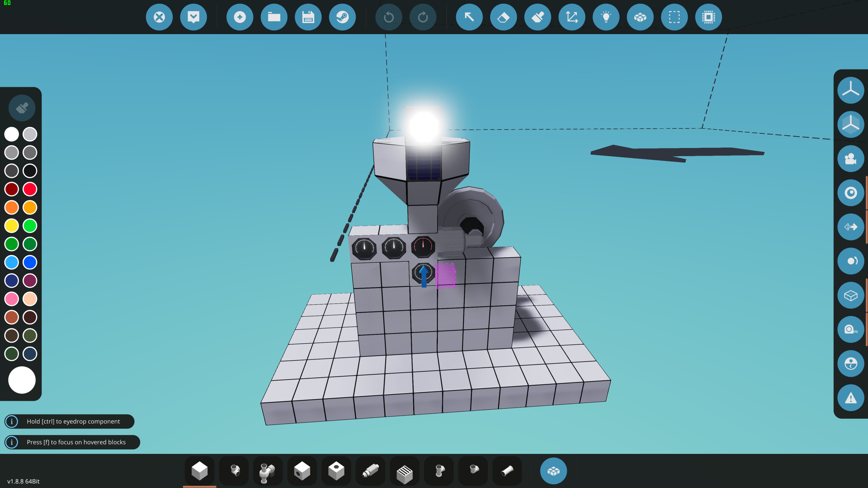868x488 pixels.
Task: Pick the bright red color swatch
Action: [x=30, y=189]
